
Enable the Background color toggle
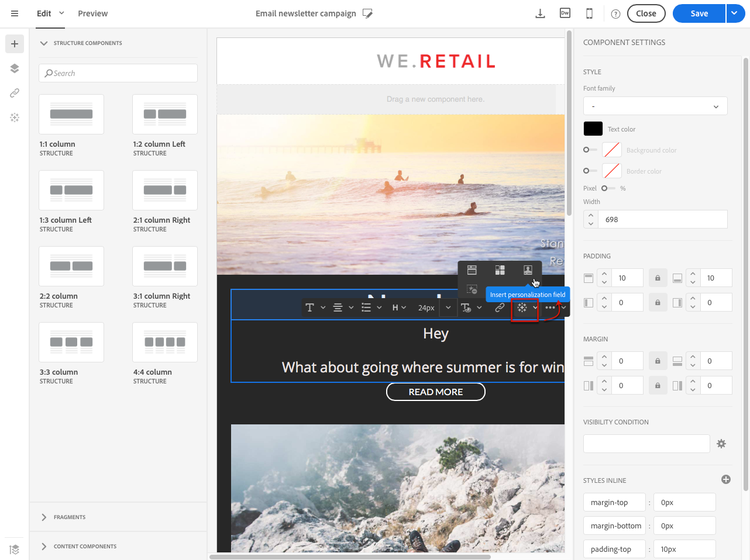pos(590,150)
